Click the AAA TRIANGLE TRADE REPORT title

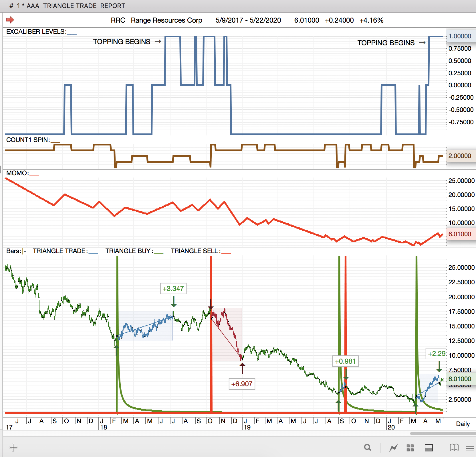76,6
